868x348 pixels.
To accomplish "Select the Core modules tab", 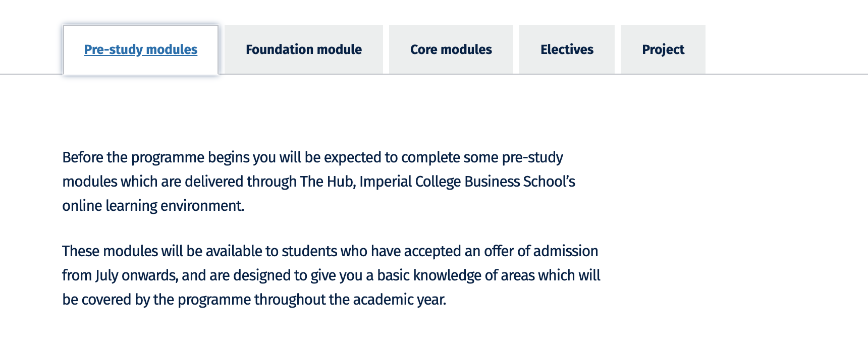I will coord(451,49).
